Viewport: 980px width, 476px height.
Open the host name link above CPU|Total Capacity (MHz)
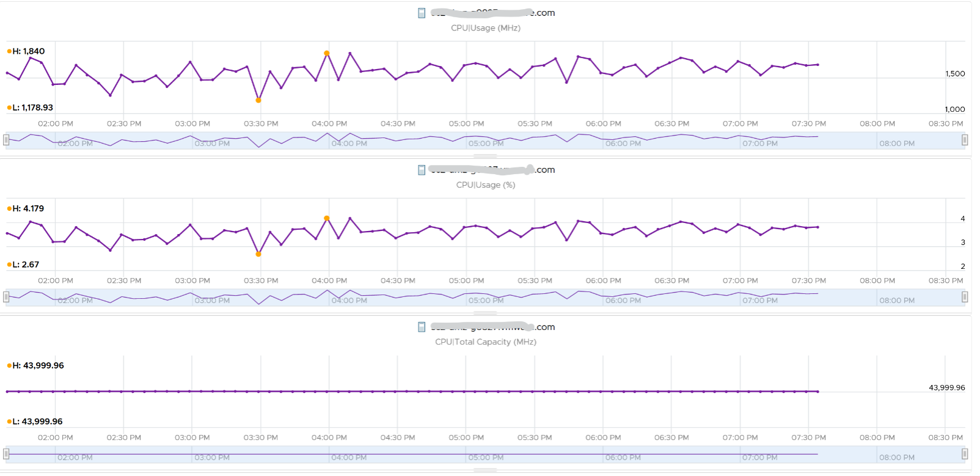click(x=492, y=327)
